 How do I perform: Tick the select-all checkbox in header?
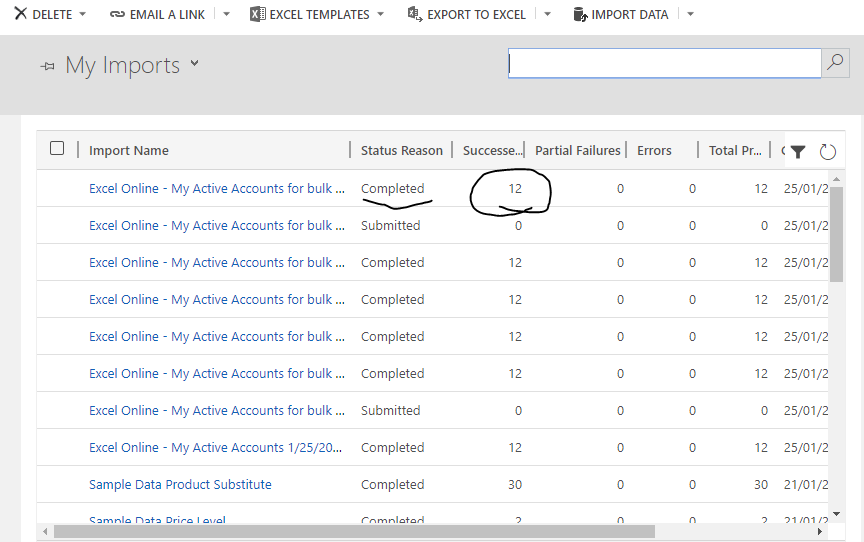(57, 148)
